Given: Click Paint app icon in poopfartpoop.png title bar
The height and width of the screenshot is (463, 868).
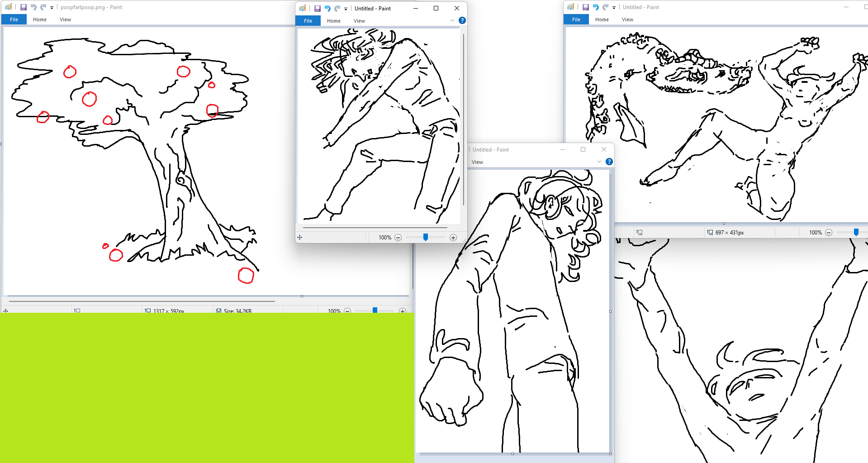Looking at the screenshot, I should click(8, 7).
